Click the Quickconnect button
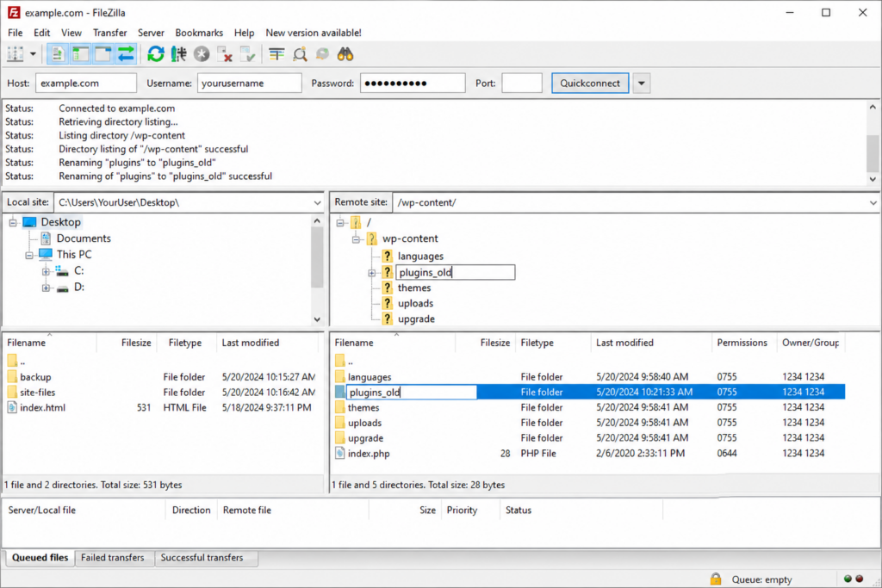Image resolution: width=882 pixels, height=588 pixels. 590,84
